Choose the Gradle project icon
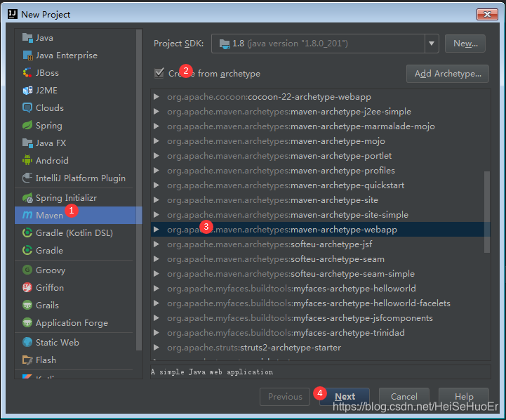The image size is (506, 420). point(27,250)
